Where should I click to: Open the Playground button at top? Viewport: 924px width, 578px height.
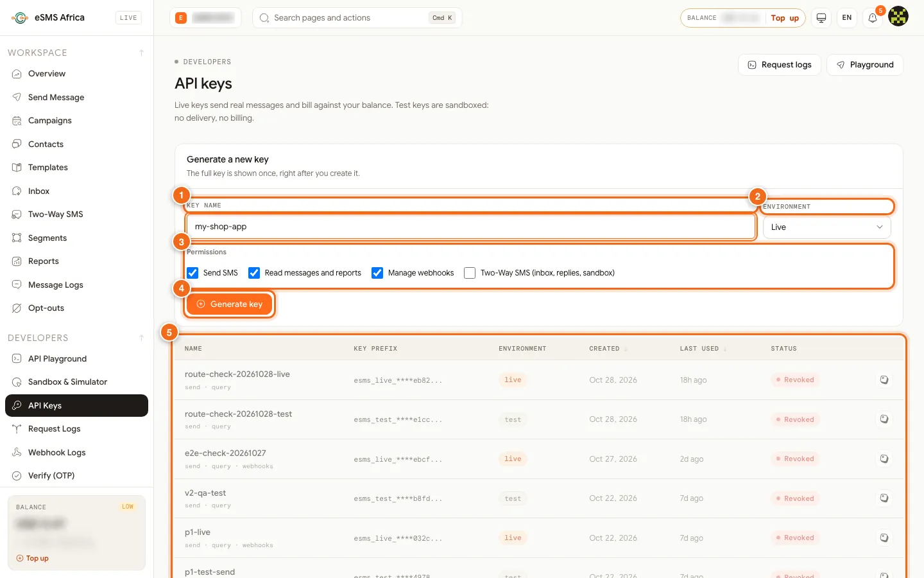coord(865,65)
